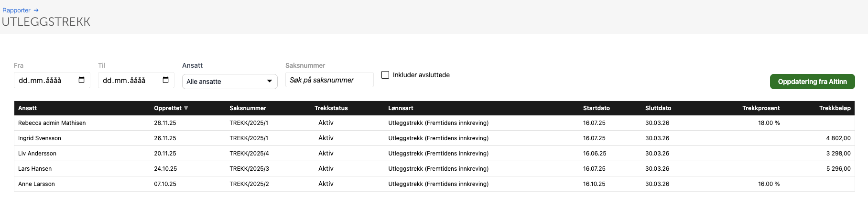Click 5 296,00 Trekkbeløp value

(x=838, y=169)
